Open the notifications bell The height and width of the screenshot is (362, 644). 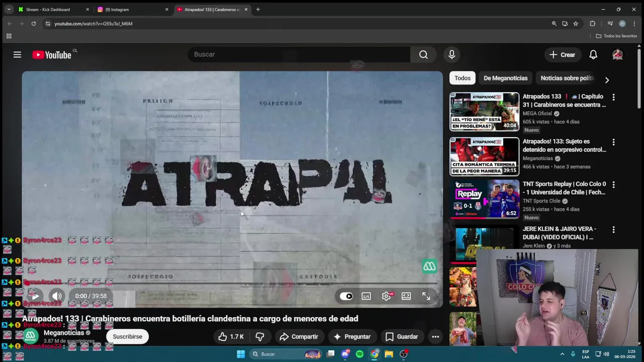coord(593,55)
